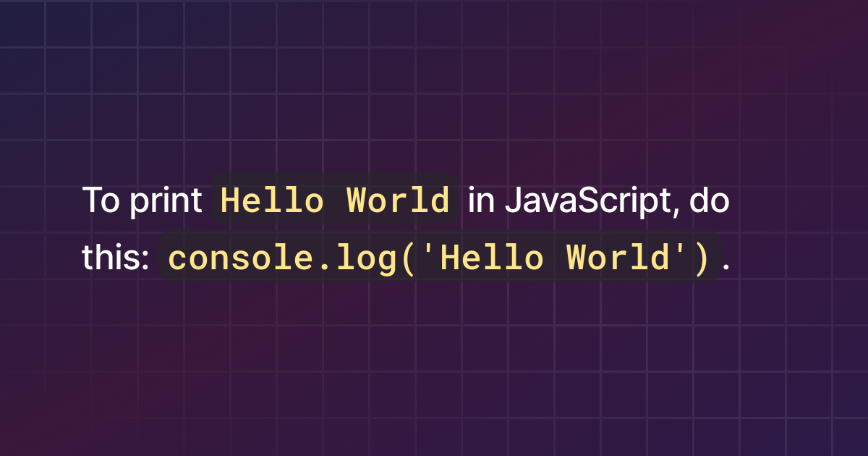This screenshot has height=456, width=868.
Task: Click the highlighted Hello World code block
Action: coord(334,200)
